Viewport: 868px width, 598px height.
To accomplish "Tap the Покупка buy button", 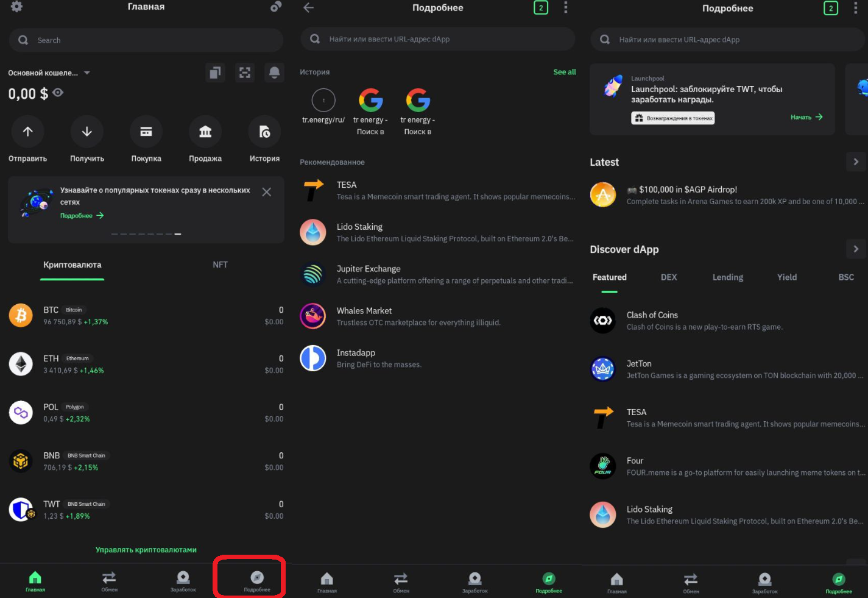I will (x=146, y=140).
